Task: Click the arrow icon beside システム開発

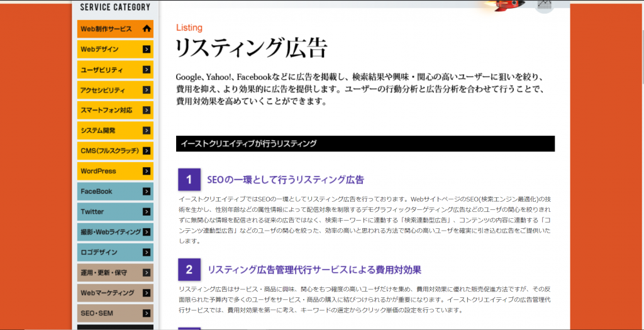Action: (147, 131)
